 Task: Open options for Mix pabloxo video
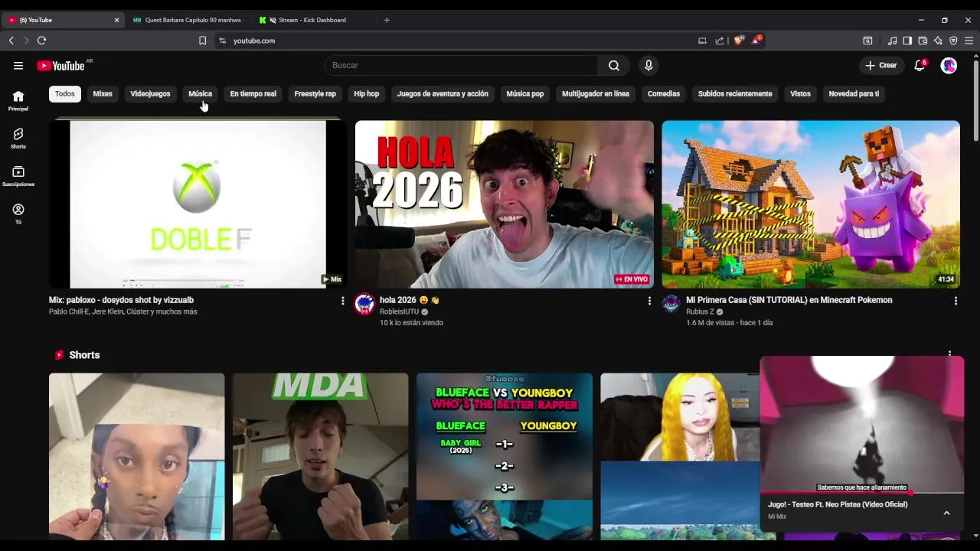pos(342,301)
